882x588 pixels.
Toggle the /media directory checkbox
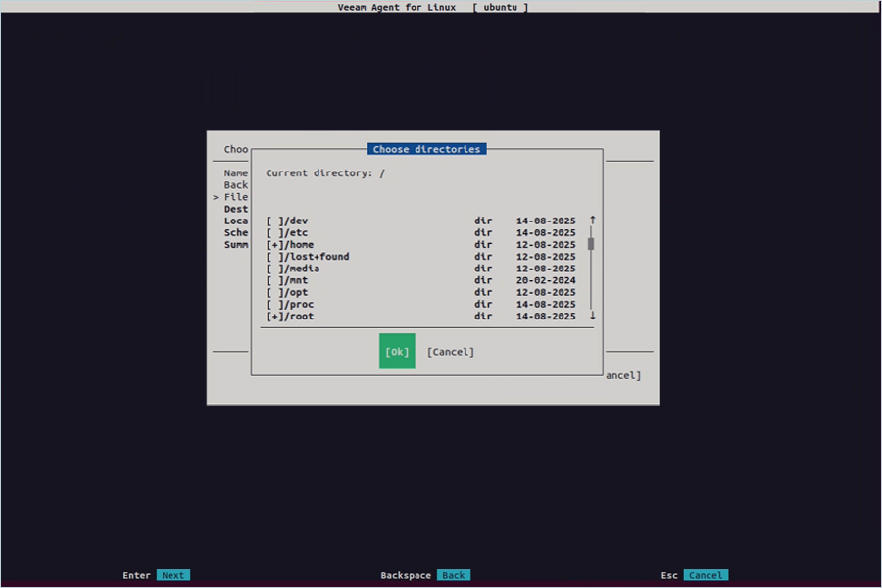click(x=275, y=269)
